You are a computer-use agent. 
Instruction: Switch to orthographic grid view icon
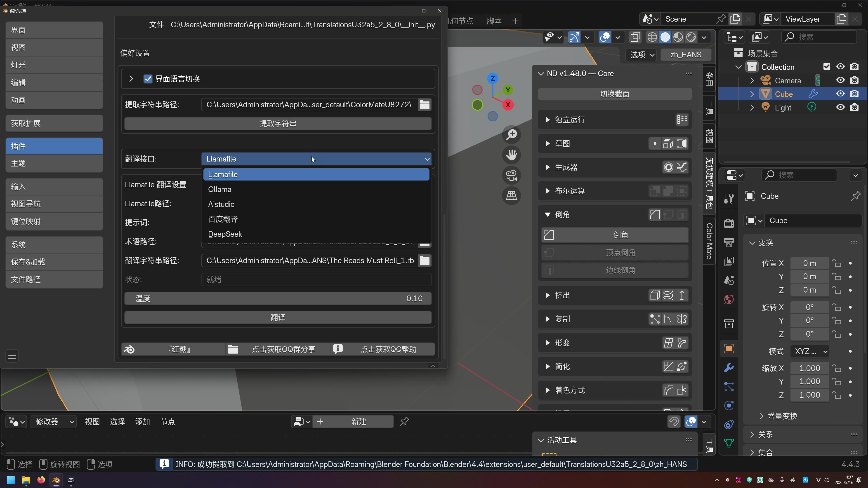coord(512,196)
